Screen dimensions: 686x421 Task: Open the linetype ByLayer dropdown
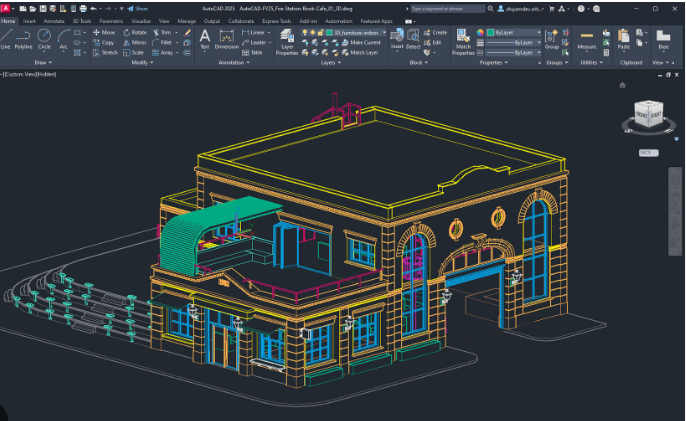point(514,53)
